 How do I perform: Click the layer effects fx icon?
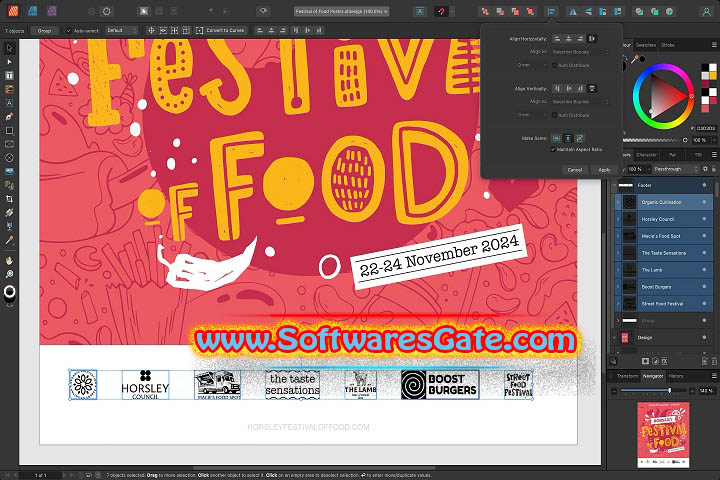click(x=664, y=361)
